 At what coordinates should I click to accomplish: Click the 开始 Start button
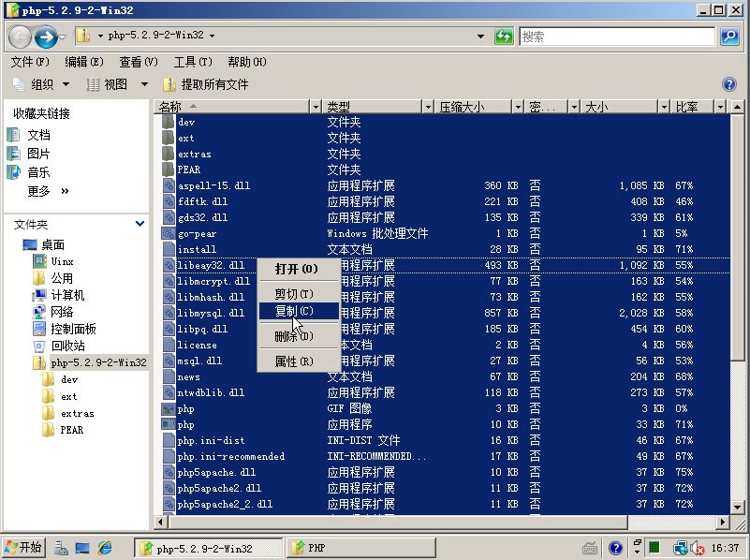pyautogui.click(x=23, y=547)
